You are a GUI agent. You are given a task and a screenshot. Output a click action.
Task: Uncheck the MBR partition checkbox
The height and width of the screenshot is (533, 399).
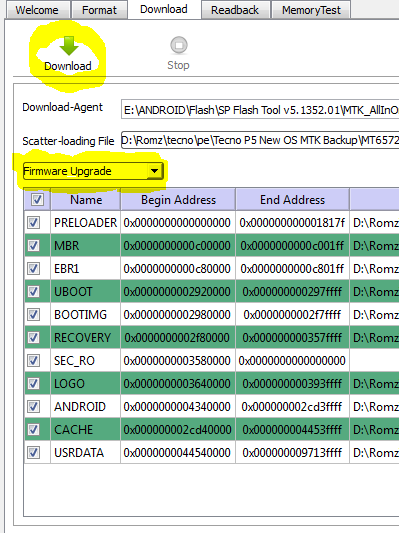(x=34, y=246)
